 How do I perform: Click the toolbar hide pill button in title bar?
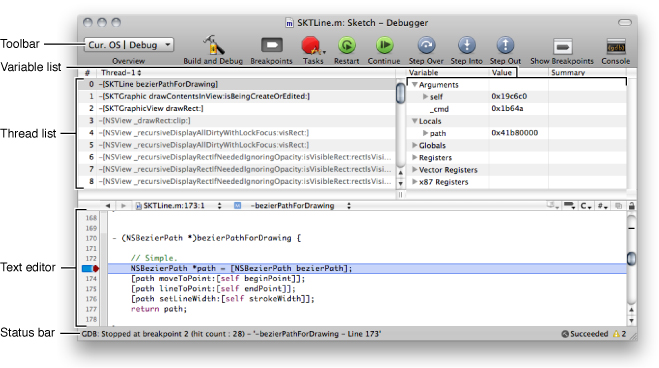[625, 22]
